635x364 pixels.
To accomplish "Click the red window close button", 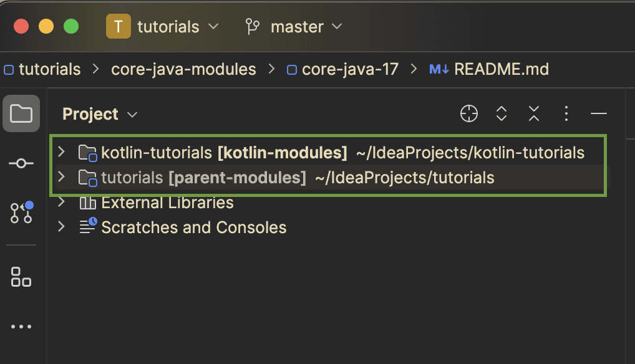I will coord(21,27).
